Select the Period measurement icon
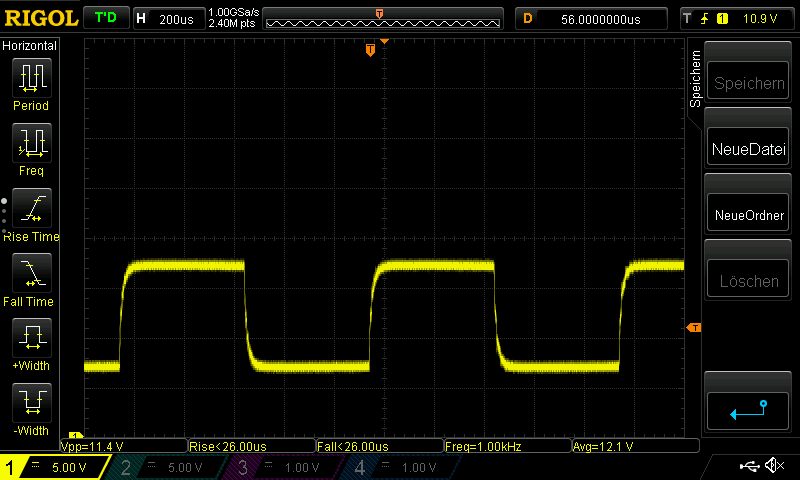Screen dimensions: 800x480 coord(31,76)
